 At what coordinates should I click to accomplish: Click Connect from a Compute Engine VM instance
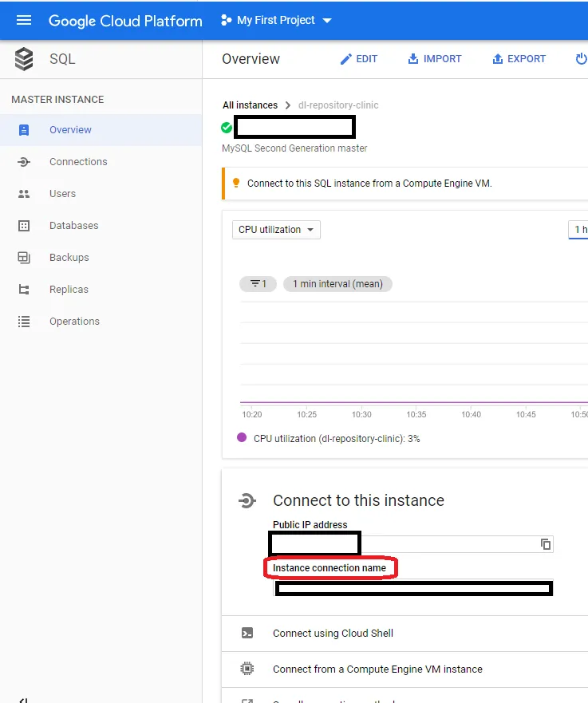point(378,669)
